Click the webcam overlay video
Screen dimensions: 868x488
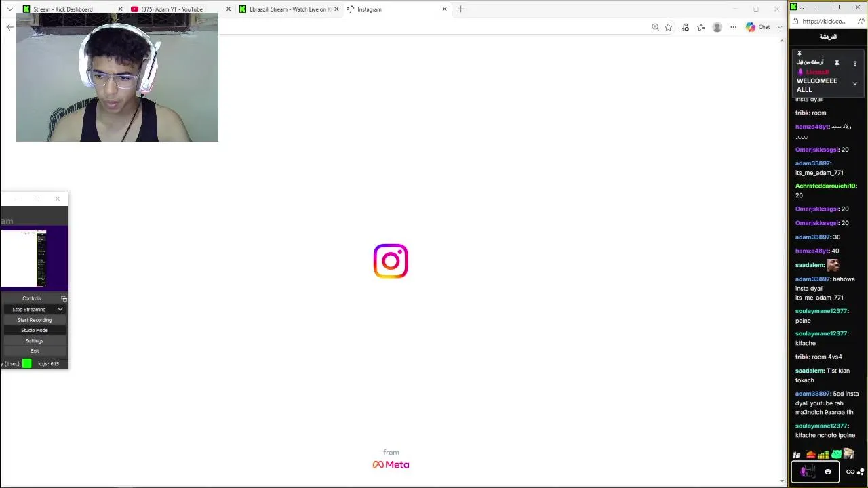coord(117,77)
